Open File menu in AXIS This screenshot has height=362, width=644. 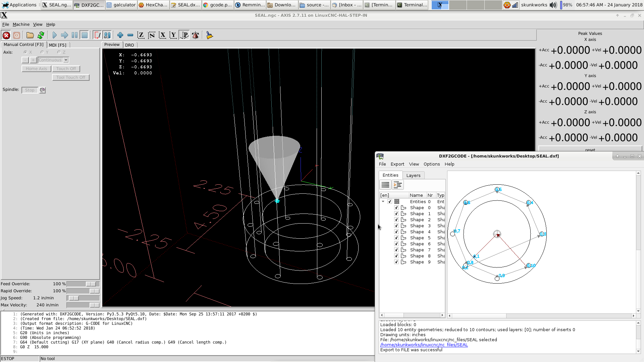pos(6,24)
